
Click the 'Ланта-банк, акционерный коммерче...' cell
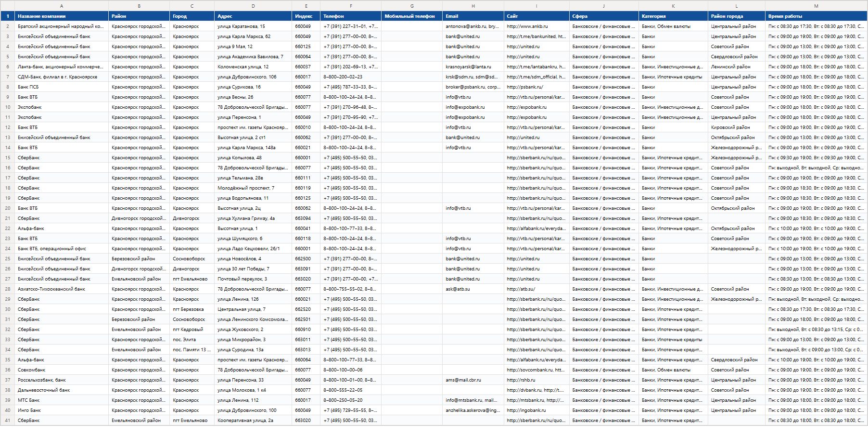click(62, 67)
